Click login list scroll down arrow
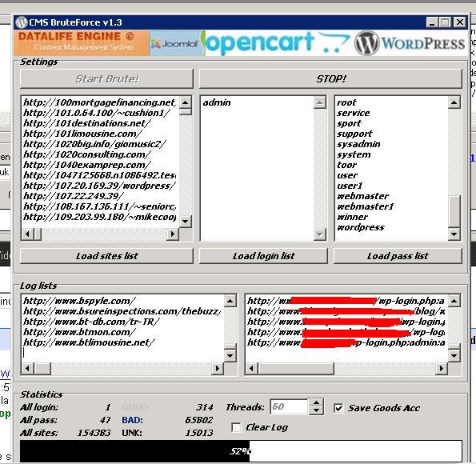This screenshot has width=476, height=464. click(x=320, y=234)
